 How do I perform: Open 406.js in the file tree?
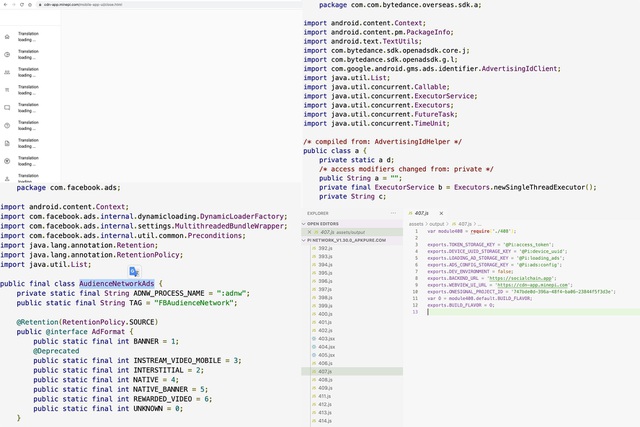[x=325, y=363]
